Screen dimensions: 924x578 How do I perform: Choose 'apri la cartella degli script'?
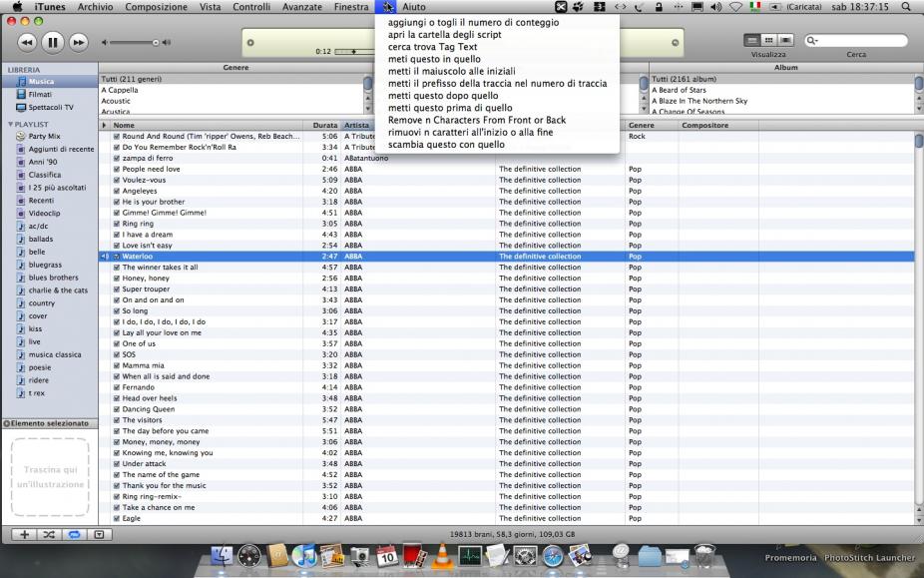click(497, 35)
